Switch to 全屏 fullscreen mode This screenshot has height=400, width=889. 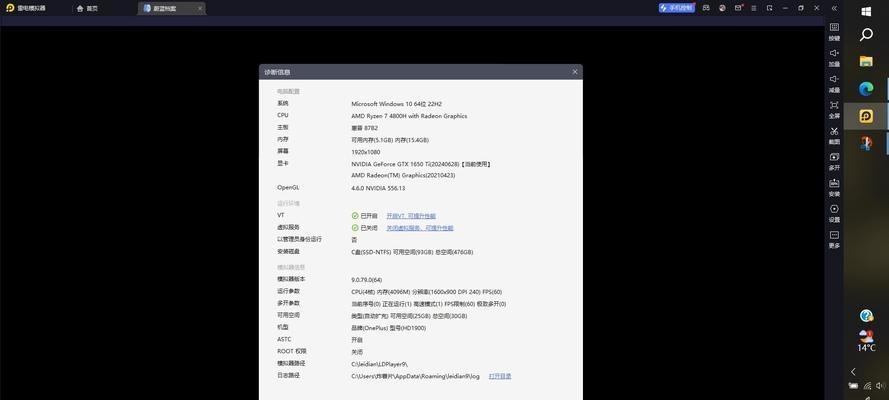point(834,109)
